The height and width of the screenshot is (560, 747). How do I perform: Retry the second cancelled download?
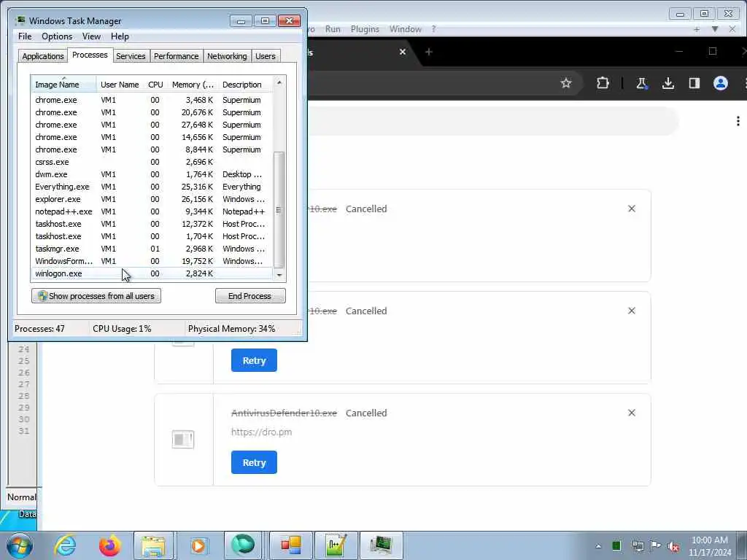254,360
